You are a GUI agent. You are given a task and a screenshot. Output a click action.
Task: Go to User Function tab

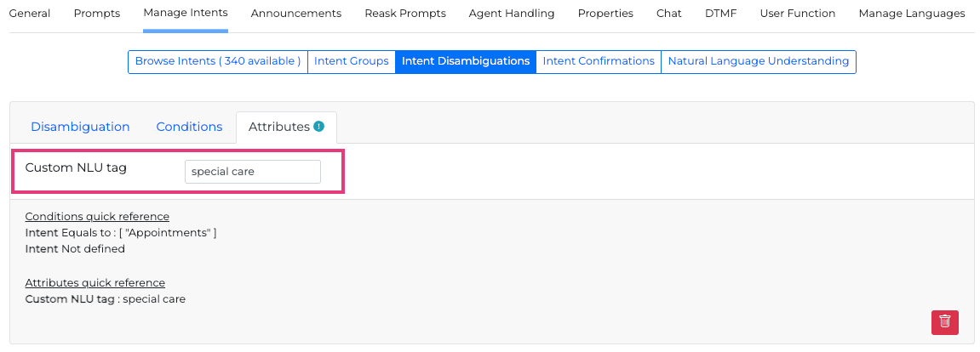(798, 14)
